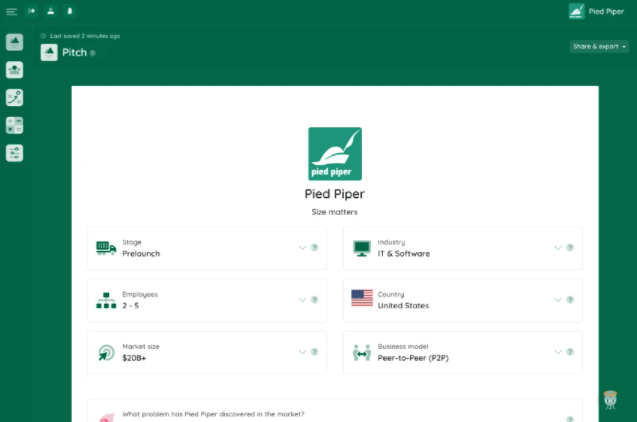Open help for the Market size field
The image size is (637, 422).
314,352
